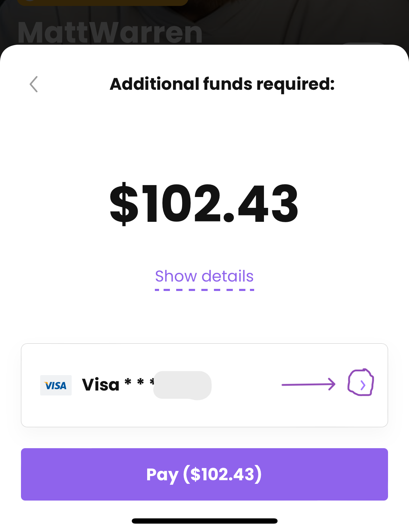Tap the home indicator bar
This screenshot has width=409, height=532.
click(204, 521)
